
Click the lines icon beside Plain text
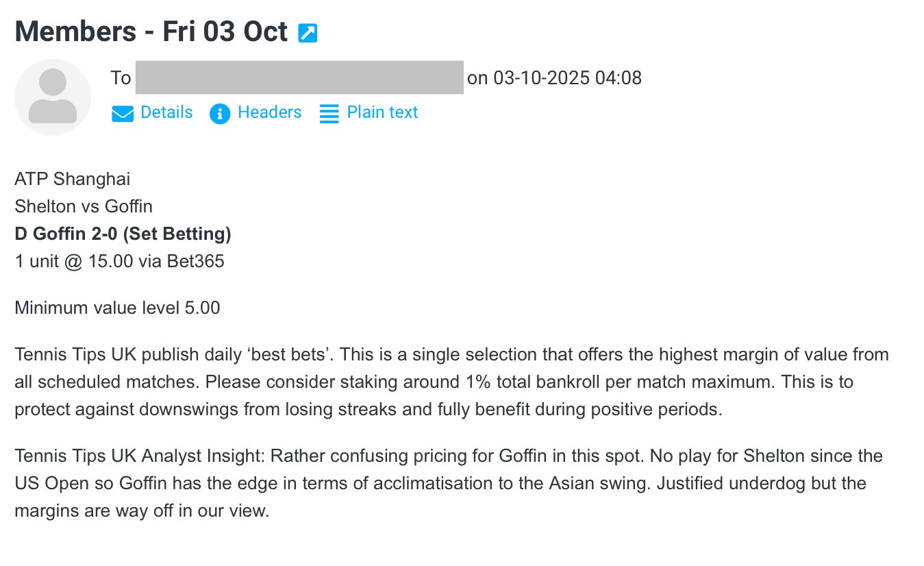pyautogui.click(x=329, y=114)
